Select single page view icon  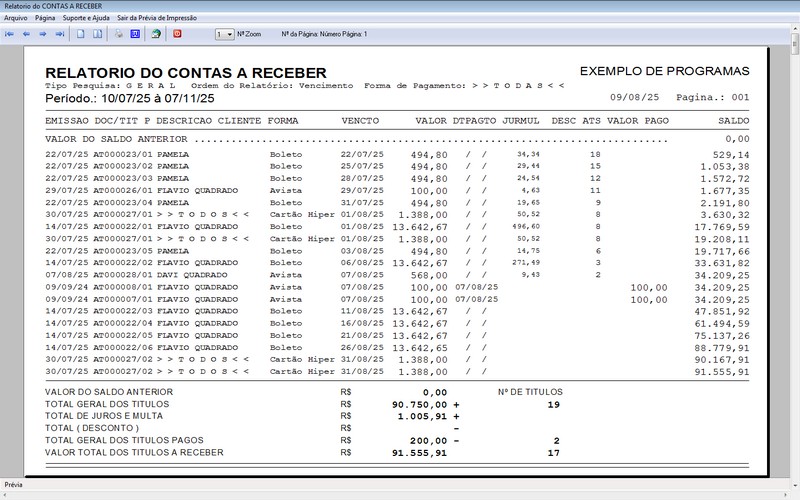[81, 34]
